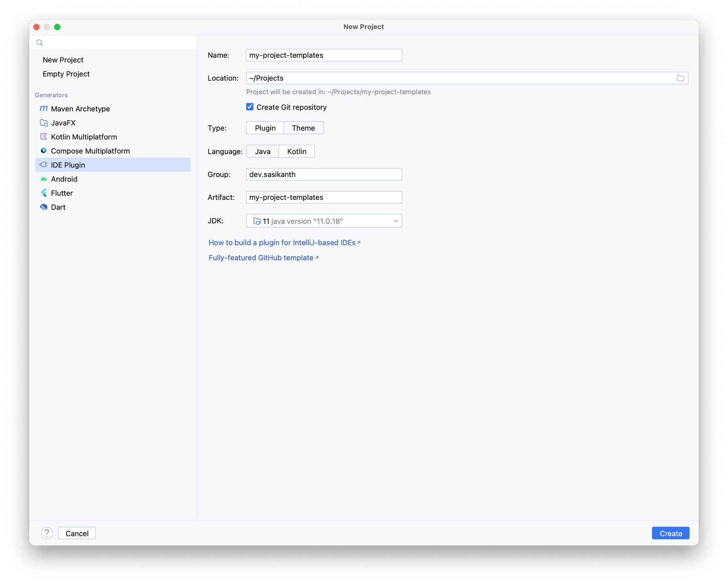Choose Empty Project from the sidebar
Viewport: 728px width, 584px height.
point(66,74)
